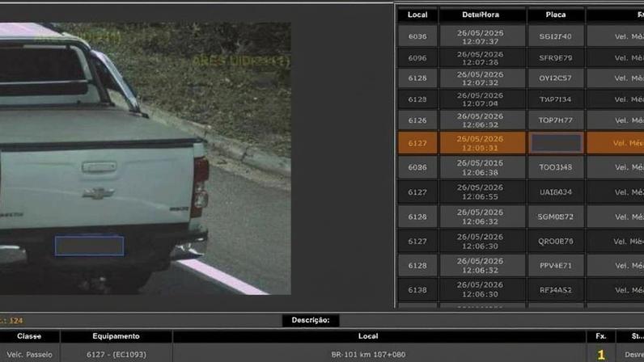
Task: Click the Equipamento column header
Action: (116, 336)
